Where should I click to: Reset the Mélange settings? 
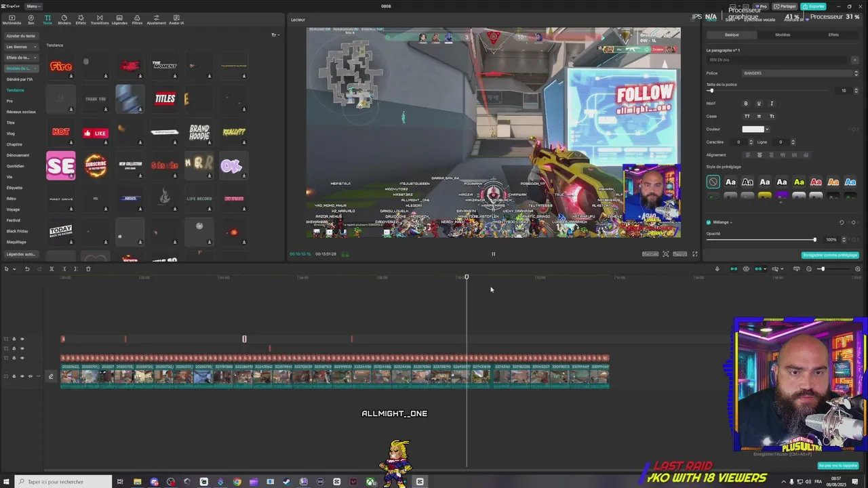[842, 222]
